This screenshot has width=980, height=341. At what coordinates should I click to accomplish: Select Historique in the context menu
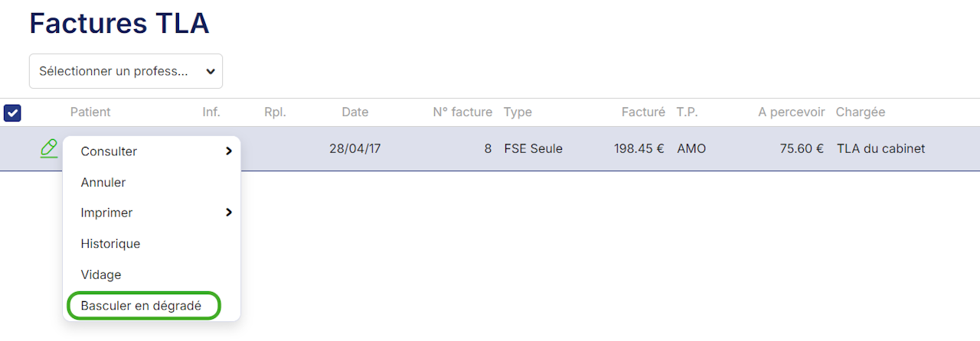click(x=110, y=244)
